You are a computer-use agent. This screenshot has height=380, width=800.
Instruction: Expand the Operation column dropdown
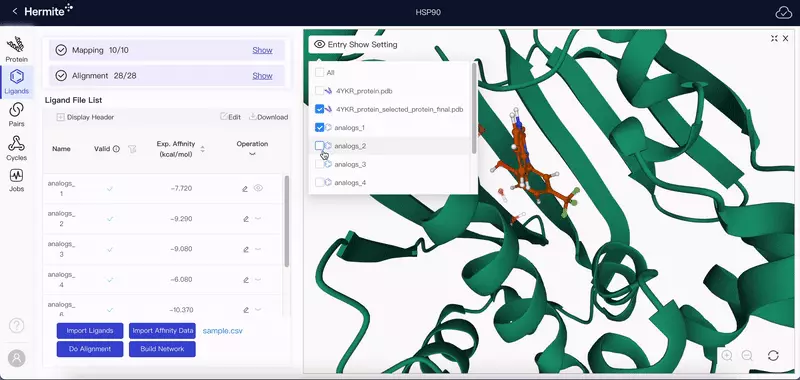click(252, 154)
